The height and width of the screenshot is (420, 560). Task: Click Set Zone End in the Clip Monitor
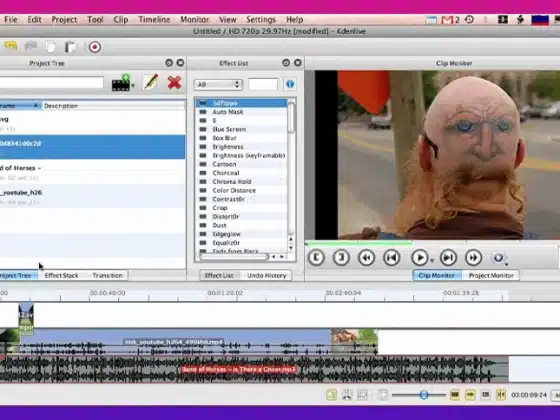coord(341,258)
